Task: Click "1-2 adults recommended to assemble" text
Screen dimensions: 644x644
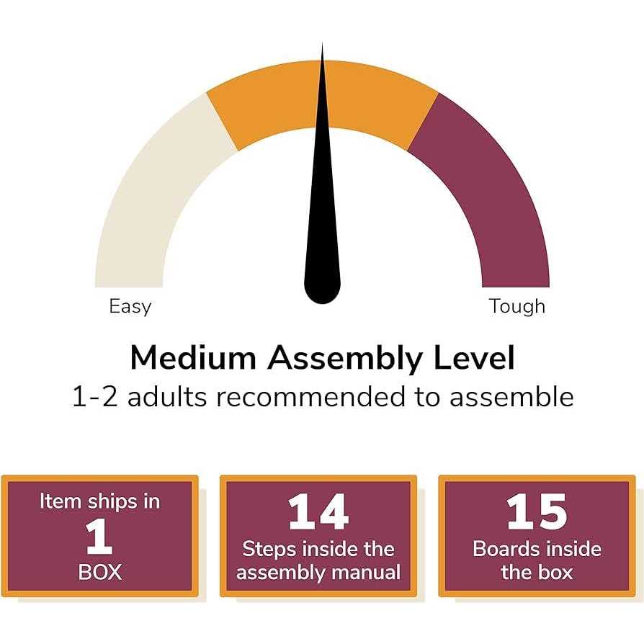Action: tap(322, 397)
